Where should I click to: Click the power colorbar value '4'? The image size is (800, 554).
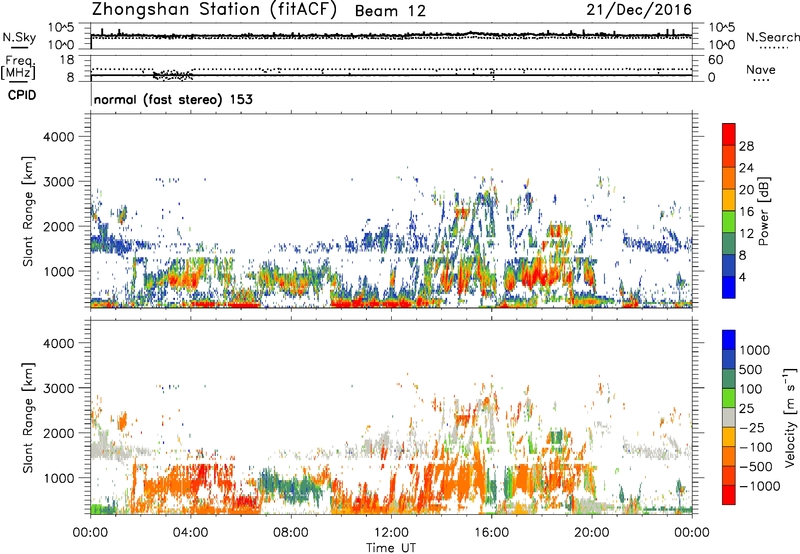coord(742,277)
